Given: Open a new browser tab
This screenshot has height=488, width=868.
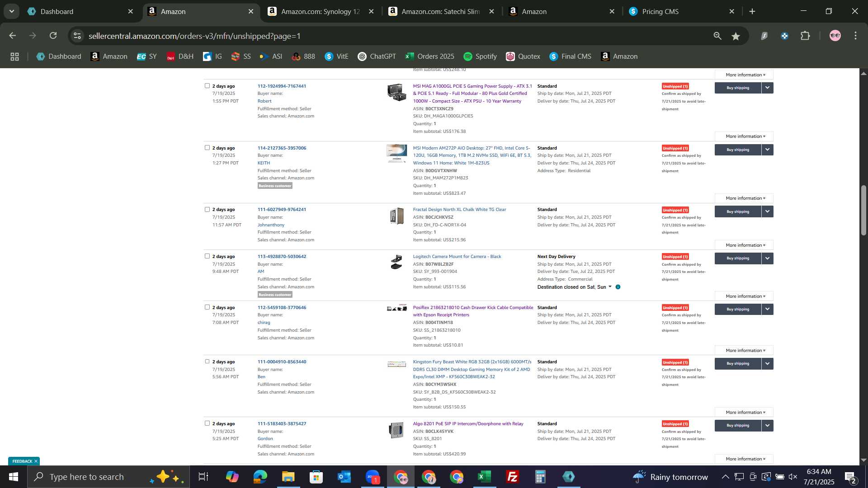Looking at the screenshot, I should pos(752,11).
